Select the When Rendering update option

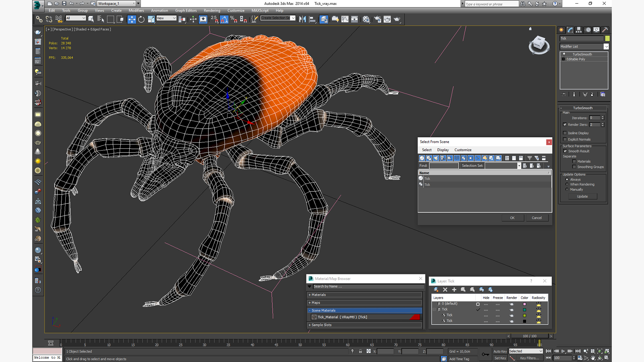pyautogui.click(x=567, y=185)
